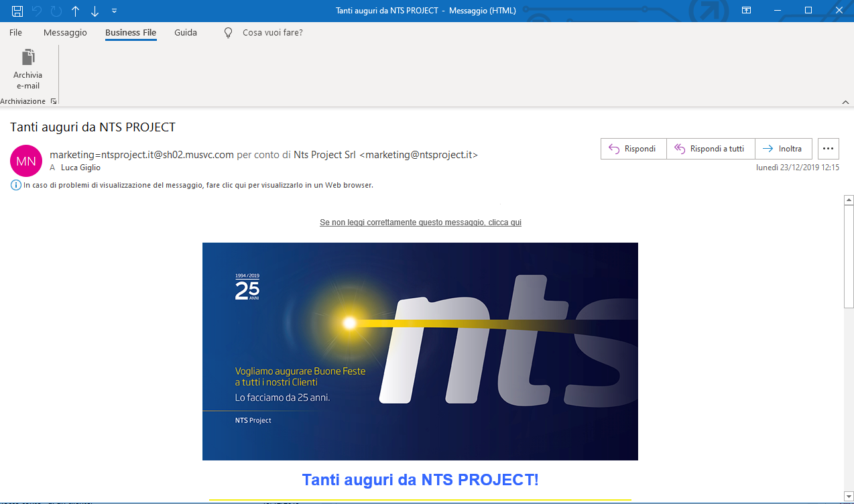This screenshot has height=504, width=854.
Task: Click the Rispondi a tutti button
Action: (x=711, y=149)
